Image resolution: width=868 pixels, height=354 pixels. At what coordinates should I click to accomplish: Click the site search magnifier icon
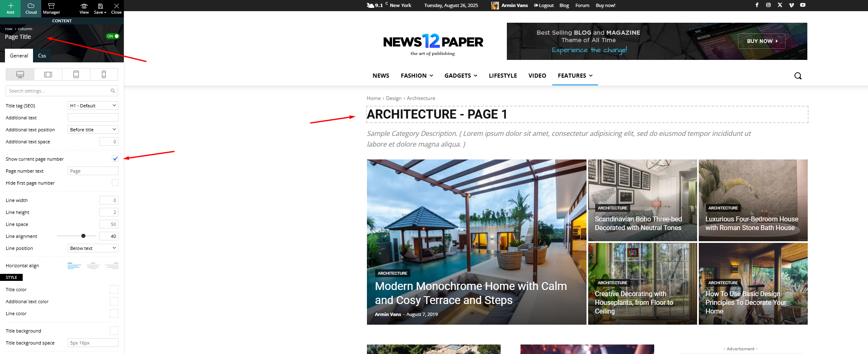pos(798,76)
